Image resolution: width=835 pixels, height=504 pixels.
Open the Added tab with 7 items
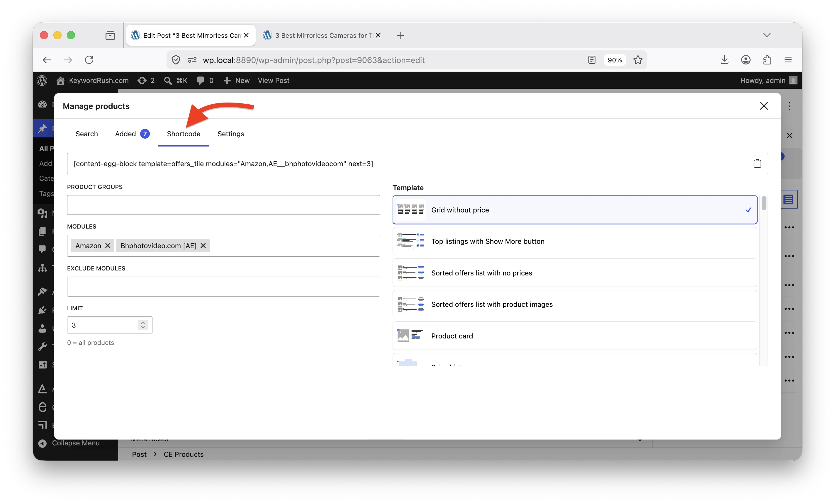click(x=132, y=134)
